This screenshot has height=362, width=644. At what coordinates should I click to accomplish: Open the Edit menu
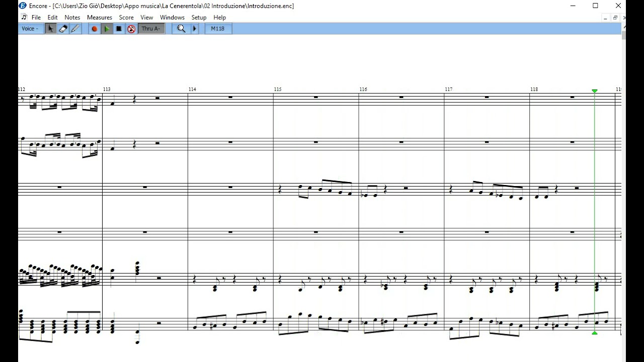pyautogui.click(x=52, y=17)
